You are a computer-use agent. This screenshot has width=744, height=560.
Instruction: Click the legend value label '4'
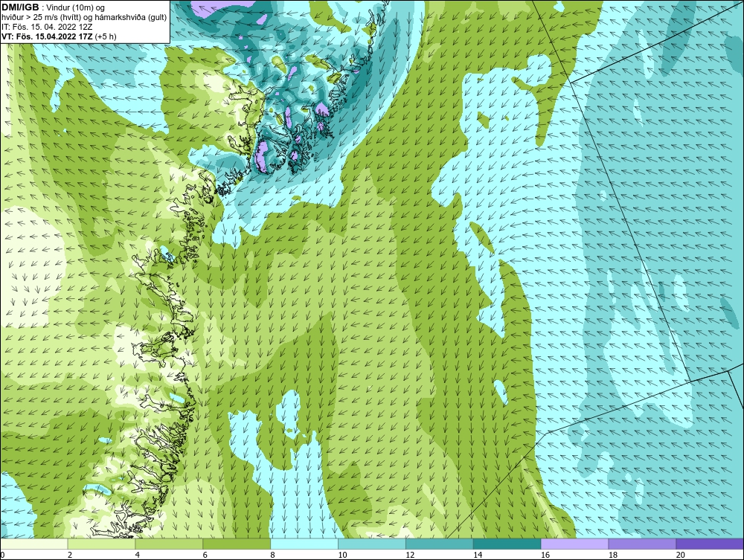[x=138, y=555]
